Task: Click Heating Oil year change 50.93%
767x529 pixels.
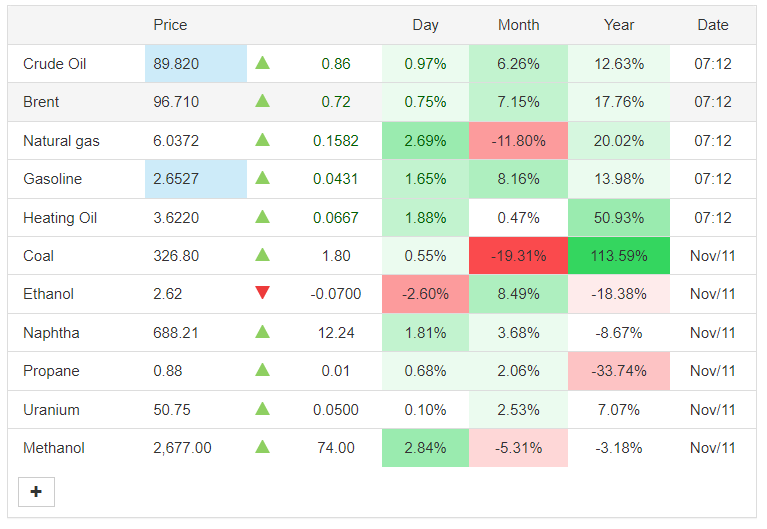Action: (619, 218)
